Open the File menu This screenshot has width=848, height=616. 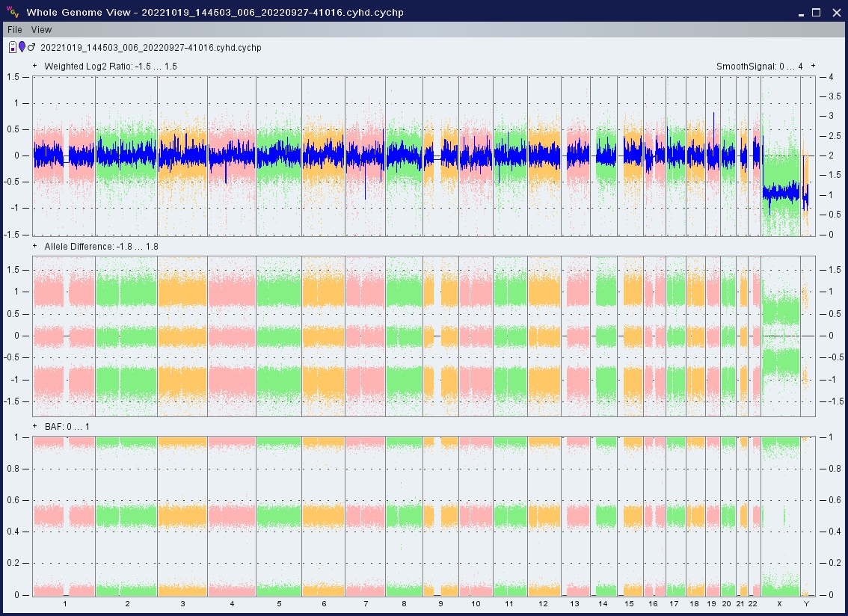tap(15, 30)
